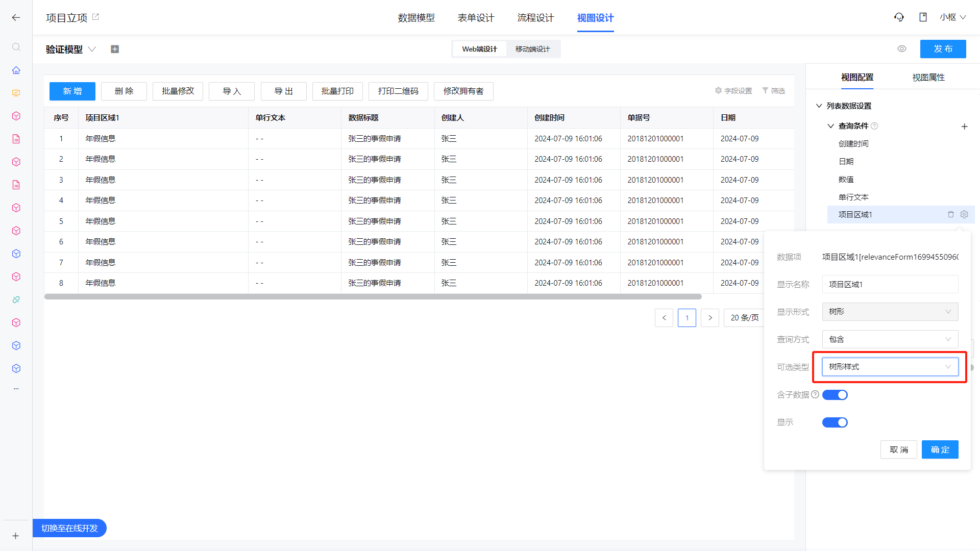
Task: Click 确定 in the condition popup
Action: [x=940, y=449]
